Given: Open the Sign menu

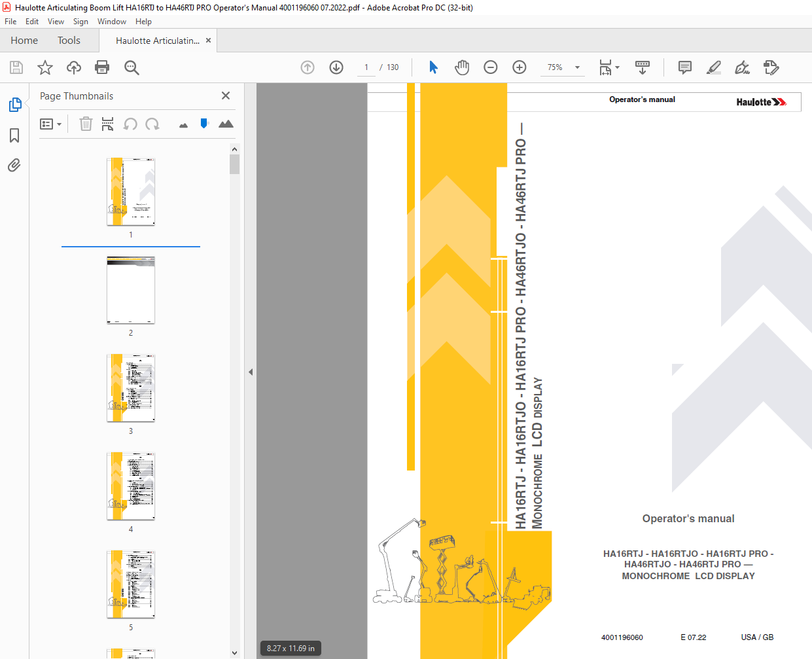Looking at the screenshot, I should (80, 22).
